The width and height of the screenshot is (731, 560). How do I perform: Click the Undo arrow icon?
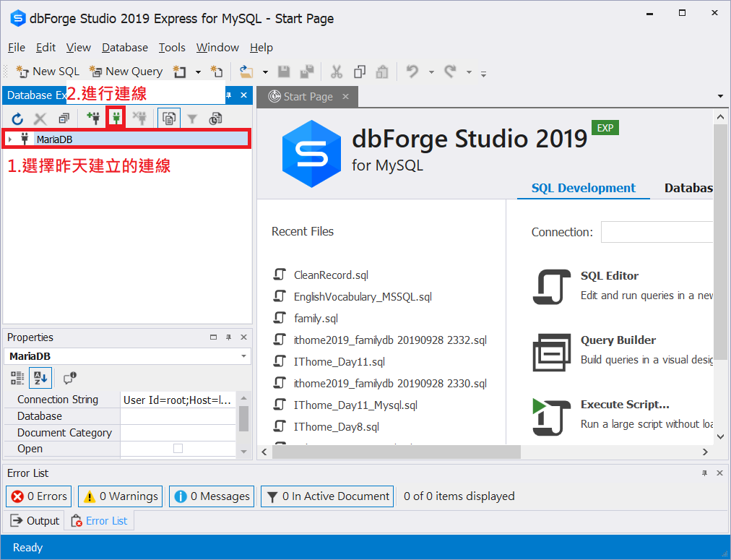[412, 72]
